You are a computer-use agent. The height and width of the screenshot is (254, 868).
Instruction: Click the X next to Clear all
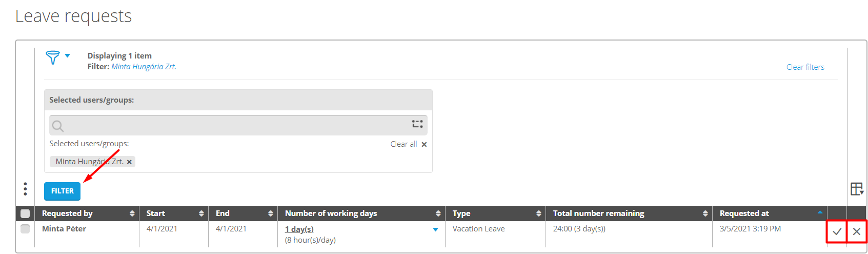click(424, 145)
